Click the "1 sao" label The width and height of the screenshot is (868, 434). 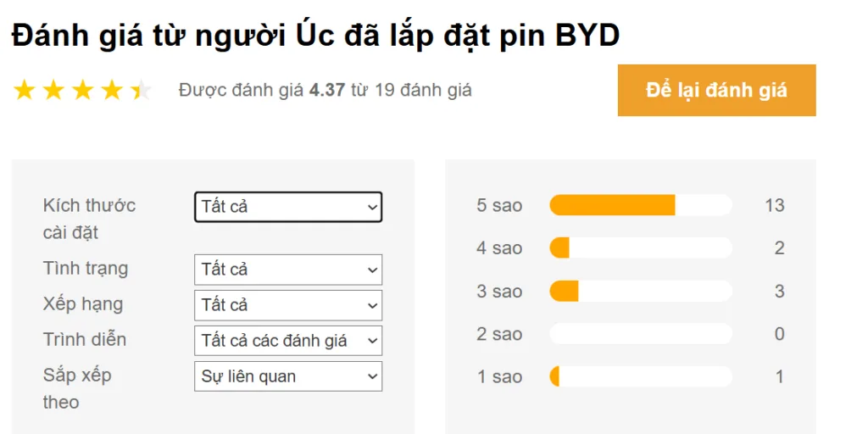pos(499,376)
